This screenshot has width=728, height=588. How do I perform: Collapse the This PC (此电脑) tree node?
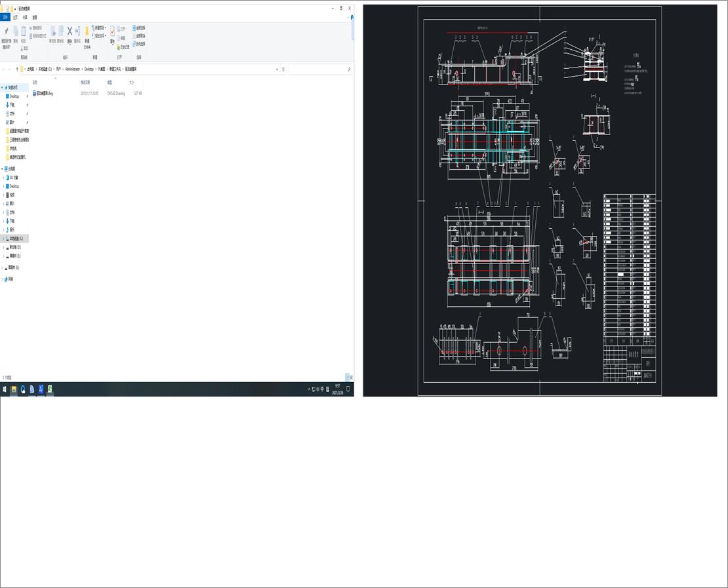[3, 168]
